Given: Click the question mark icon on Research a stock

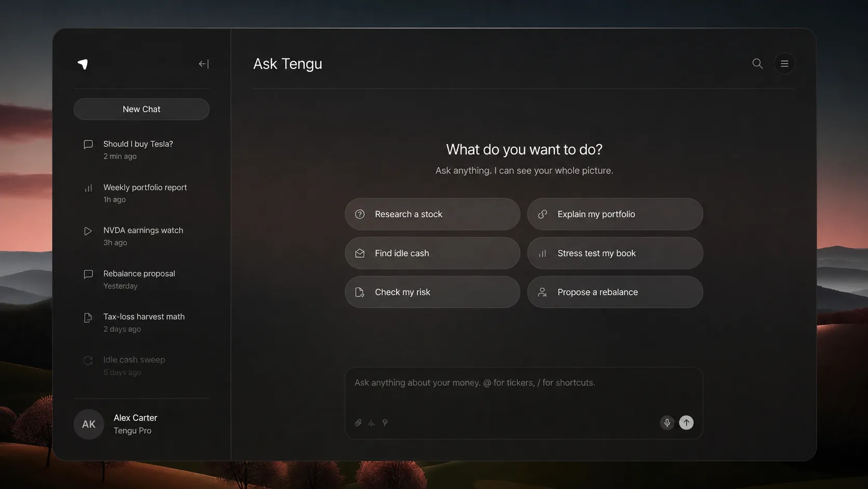Looking at the screenshot, I should (360, 214).
